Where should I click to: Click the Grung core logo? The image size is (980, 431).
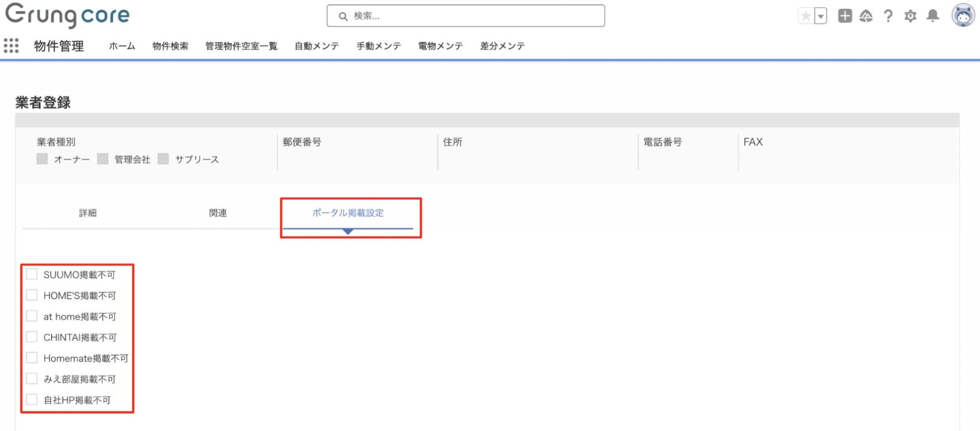coord(67,15)
